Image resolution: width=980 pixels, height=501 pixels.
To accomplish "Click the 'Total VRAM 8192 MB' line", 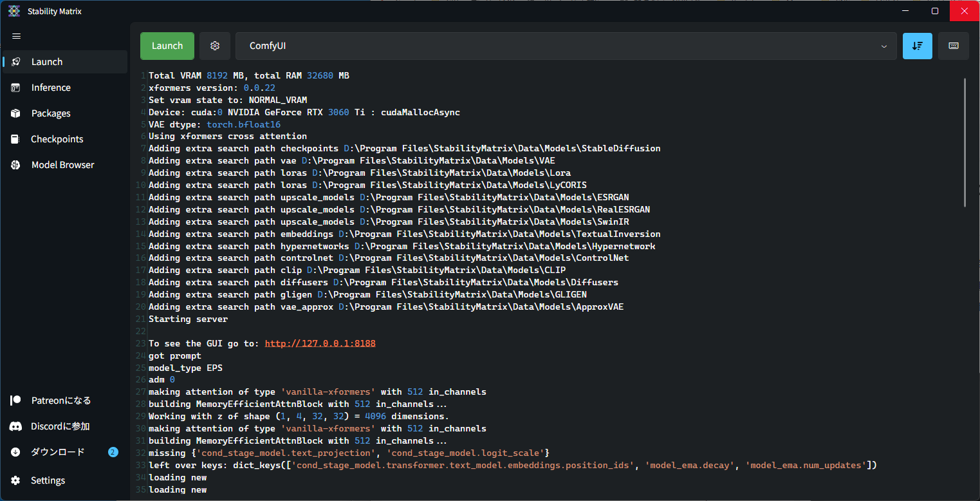I will (x=249, y=75).
